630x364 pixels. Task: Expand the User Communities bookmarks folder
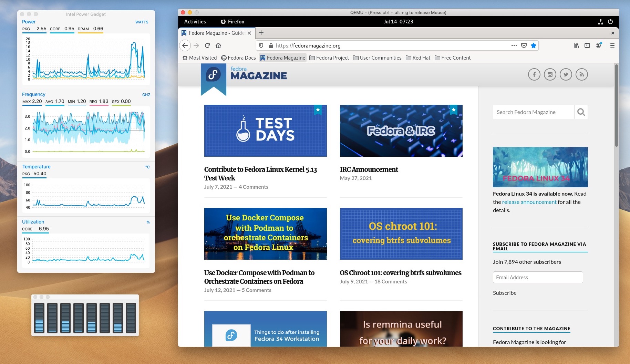pyautogui.click(x=378, y=58)
